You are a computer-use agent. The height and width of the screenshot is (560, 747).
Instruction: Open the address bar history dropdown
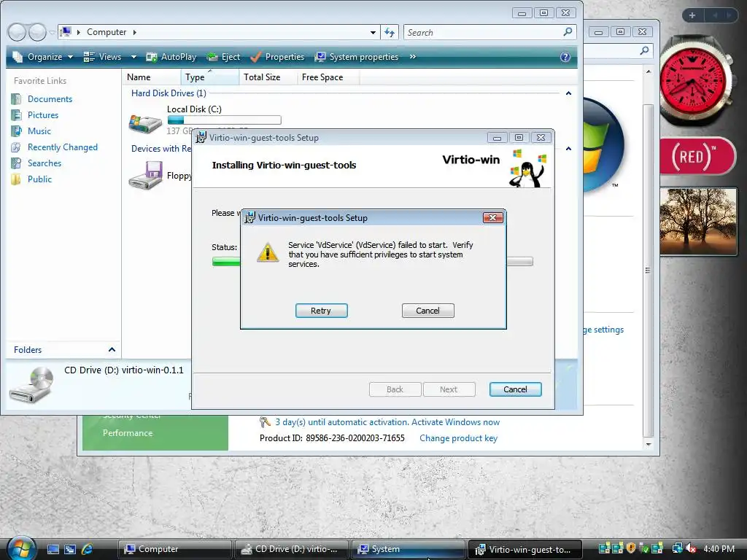coord(373,32)
